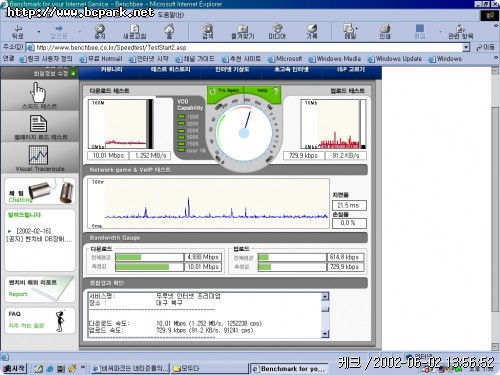Open the Community navigation tab
Screen dimensions: 500x375
coord(111,69)
